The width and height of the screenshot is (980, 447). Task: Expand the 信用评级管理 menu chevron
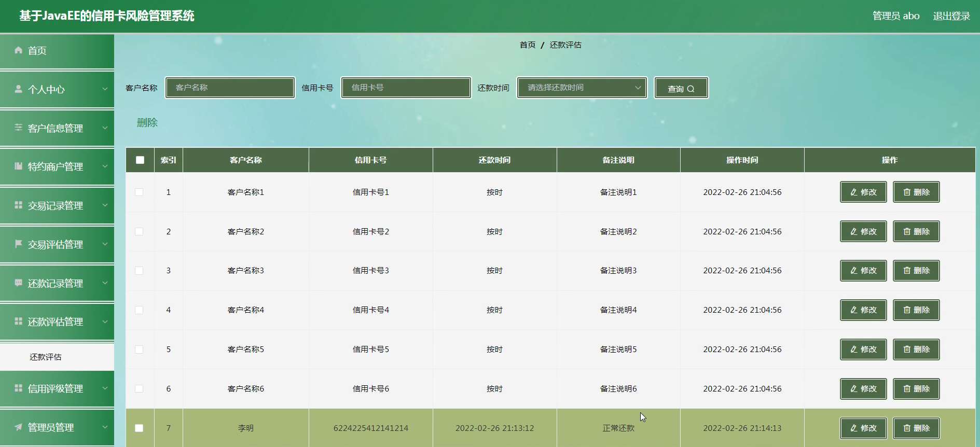tap(105, 388)
